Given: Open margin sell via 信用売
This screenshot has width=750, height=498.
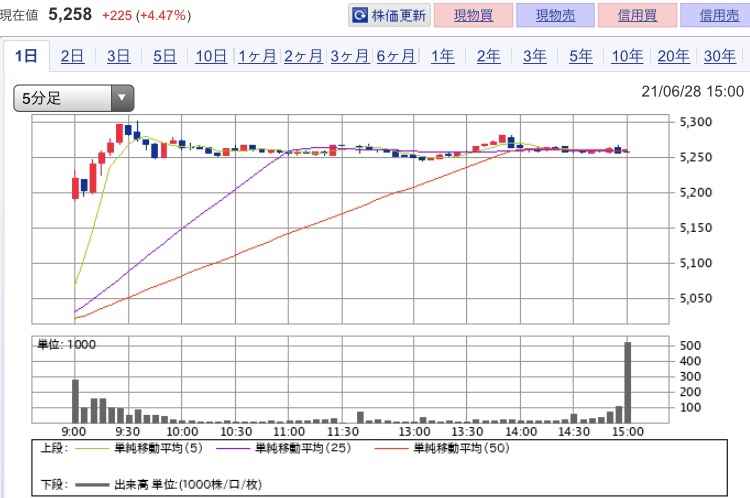Looking at the screenshot, I should 717,15.
